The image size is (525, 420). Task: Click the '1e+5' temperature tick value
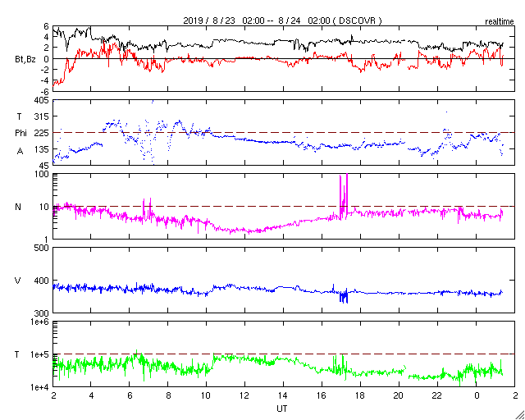pyautogui.click(x=40, y=354)
